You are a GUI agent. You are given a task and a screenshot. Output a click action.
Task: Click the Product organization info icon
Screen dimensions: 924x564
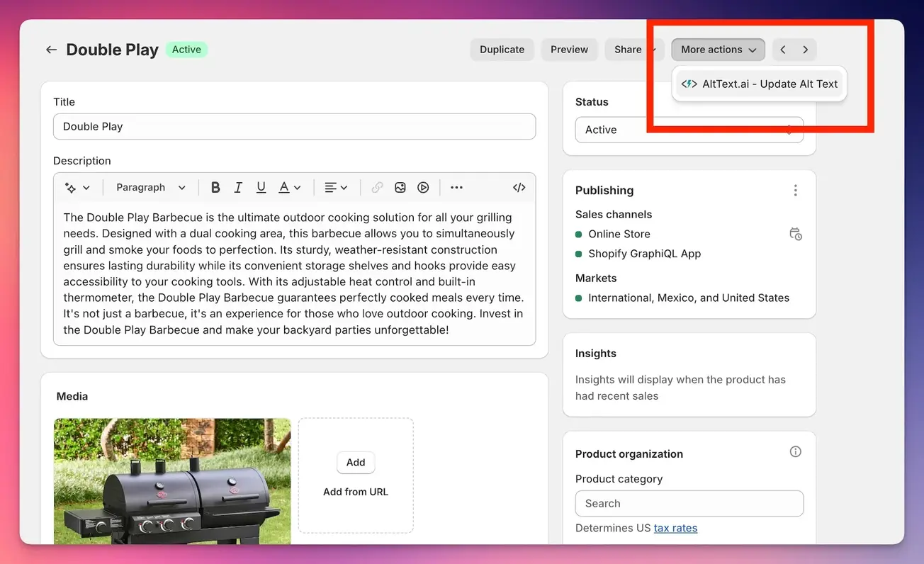[x=795, y=452]
